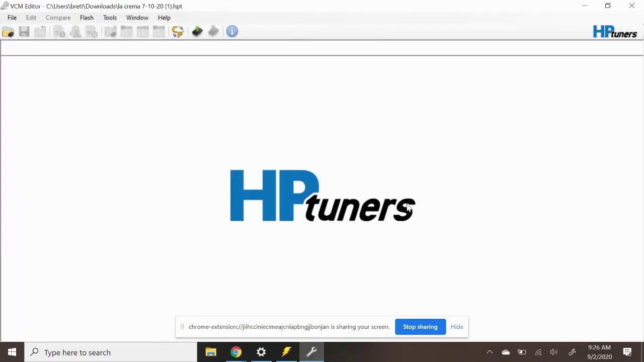This screenshot has width=644, height=362.
Task: Open the lightning bolt app on the taskbar
Action: click(x=286, y=352)
